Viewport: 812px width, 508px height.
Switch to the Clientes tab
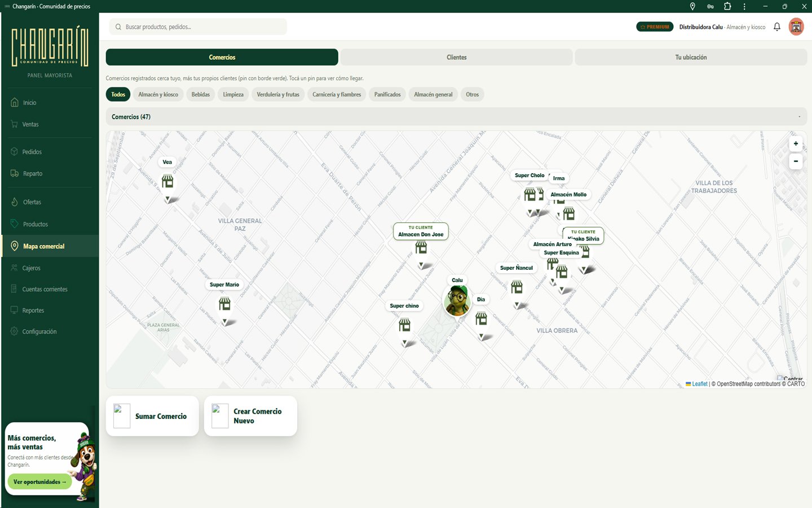click(457, 57)
